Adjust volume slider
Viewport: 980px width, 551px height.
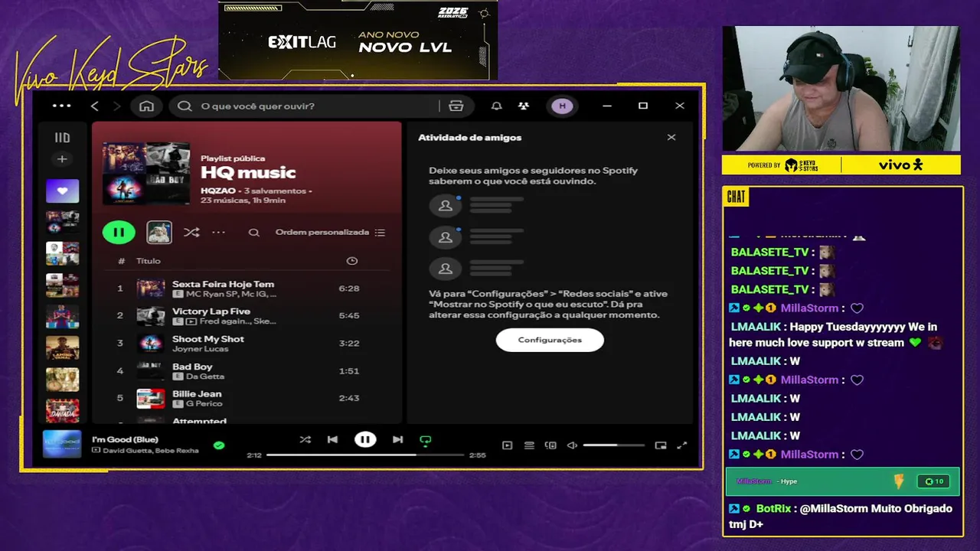(x=613, y=445)
